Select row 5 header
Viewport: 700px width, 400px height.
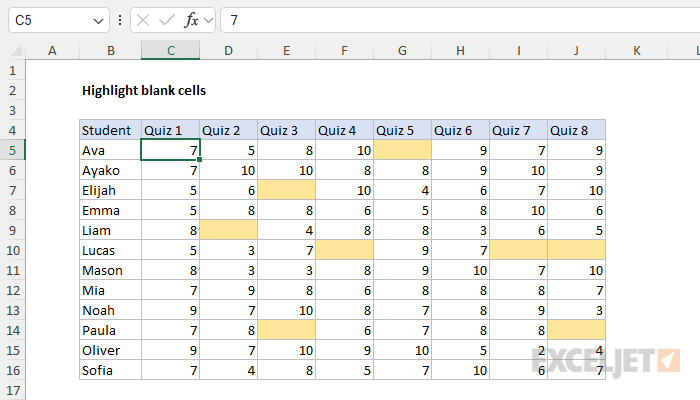coord(12,150)
